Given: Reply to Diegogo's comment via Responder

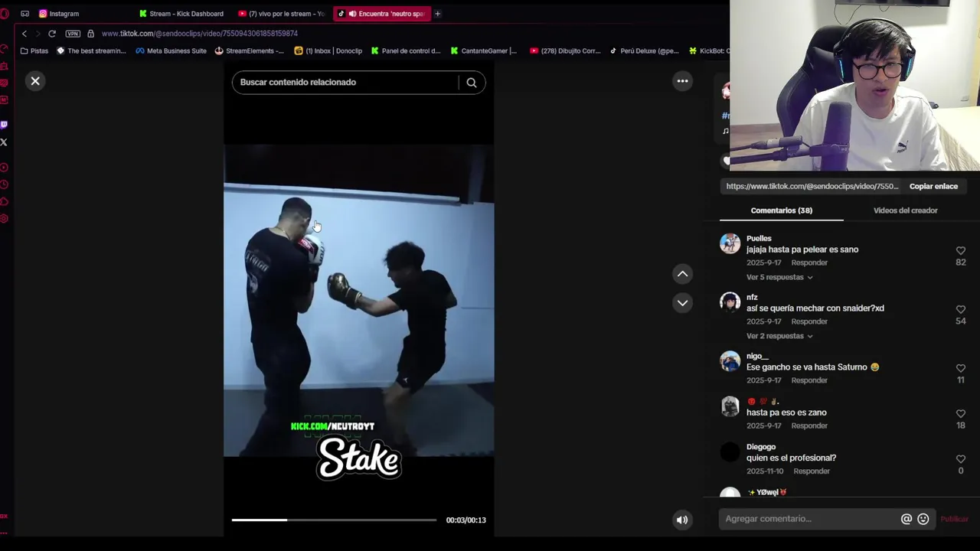Looking at the screenshot, I should tap(812, 471).
